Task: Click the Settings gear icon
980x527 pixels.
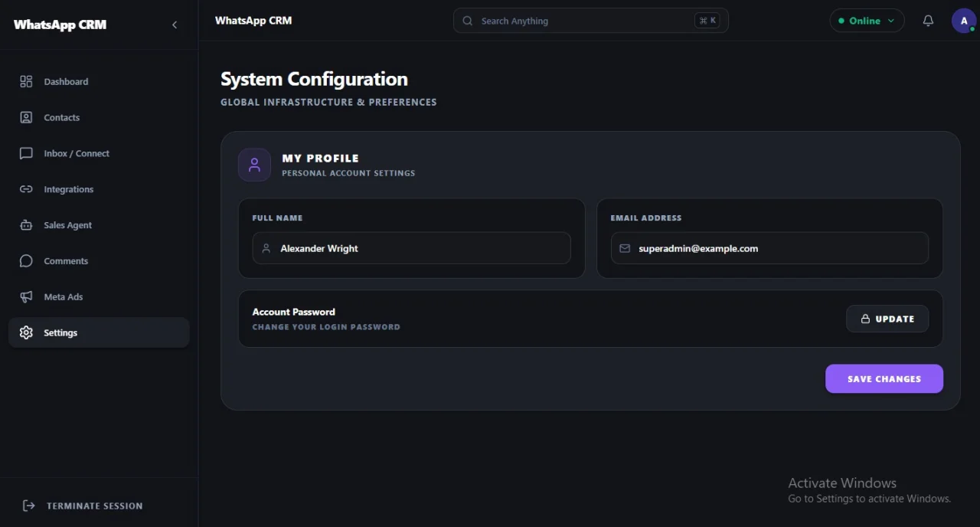Action: click(x=26, y=332)
